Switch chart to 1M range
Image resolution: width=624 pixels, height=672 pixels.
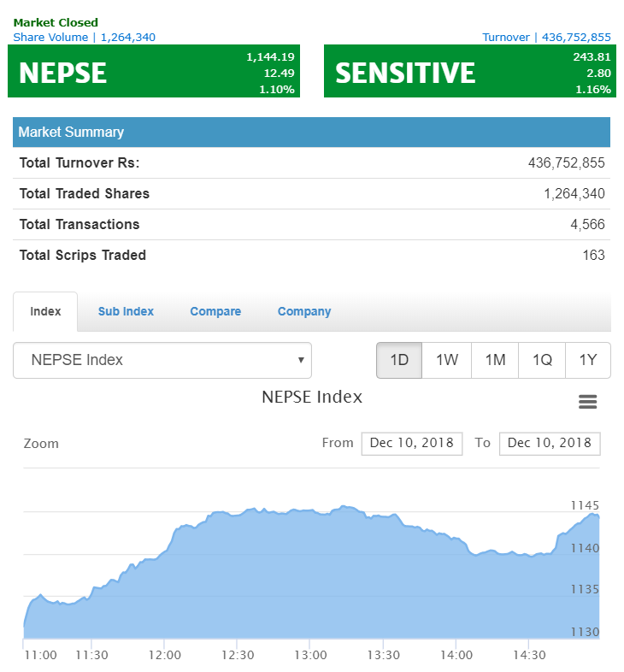pyautogui.click(x=495, y=360)
